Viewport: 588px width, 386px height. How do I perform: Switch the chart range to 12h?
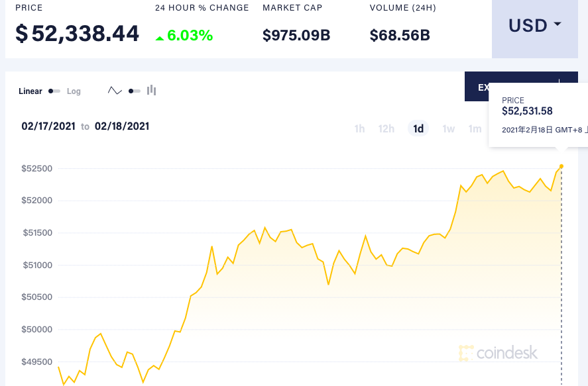tap(386, 128)
